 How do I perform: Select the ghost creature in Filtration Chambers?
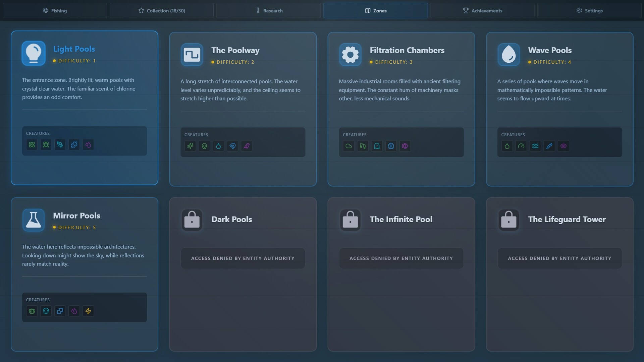(377, 146)
